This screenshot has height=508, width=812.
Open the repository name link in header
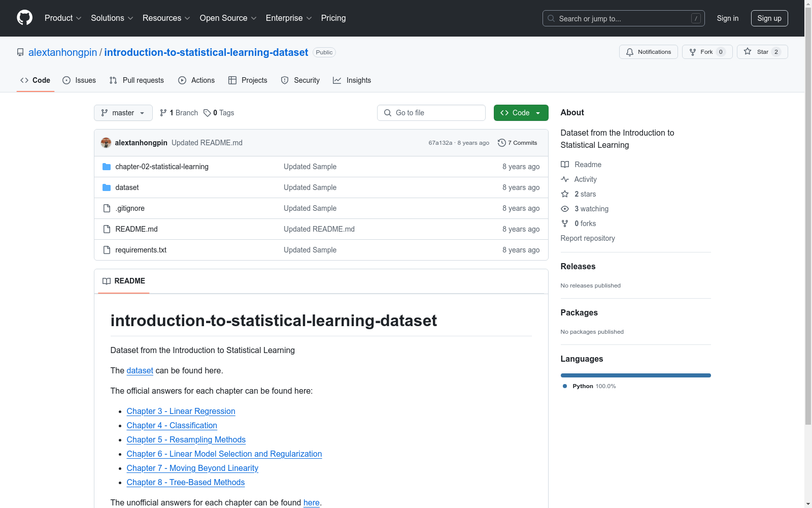pyautogui.click(x=206, y=52)
